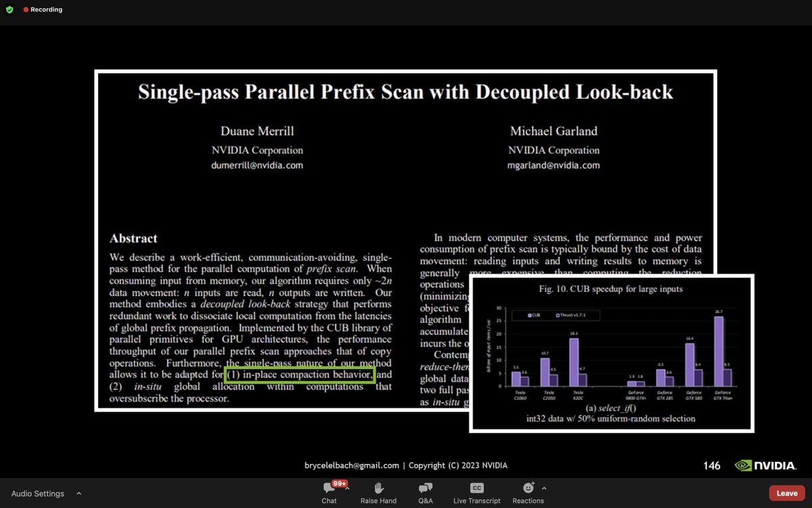
Task: Open the Q&A panel
Action: (x=426, y=492)
